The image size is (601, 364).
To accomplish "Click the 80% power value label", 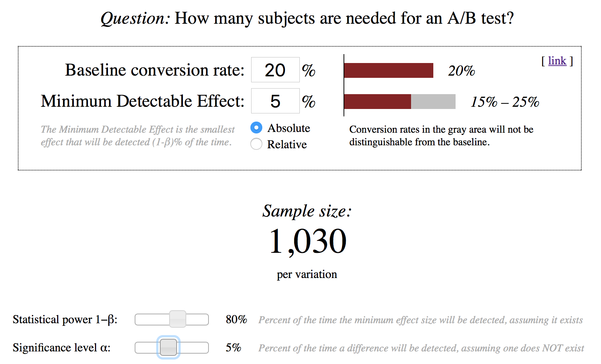I will click(236, 319).
